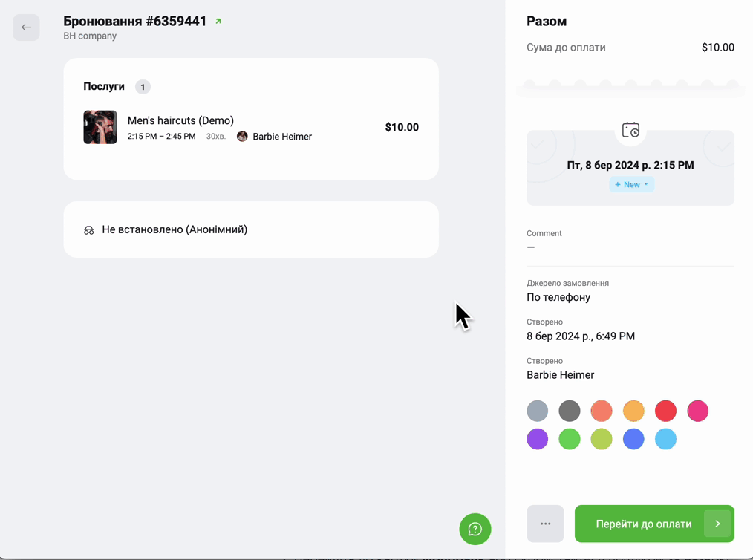The width and height of the screenshot is (753, 560).
Task: Open booking via green external arrow icon
Action: coord(218,22)
